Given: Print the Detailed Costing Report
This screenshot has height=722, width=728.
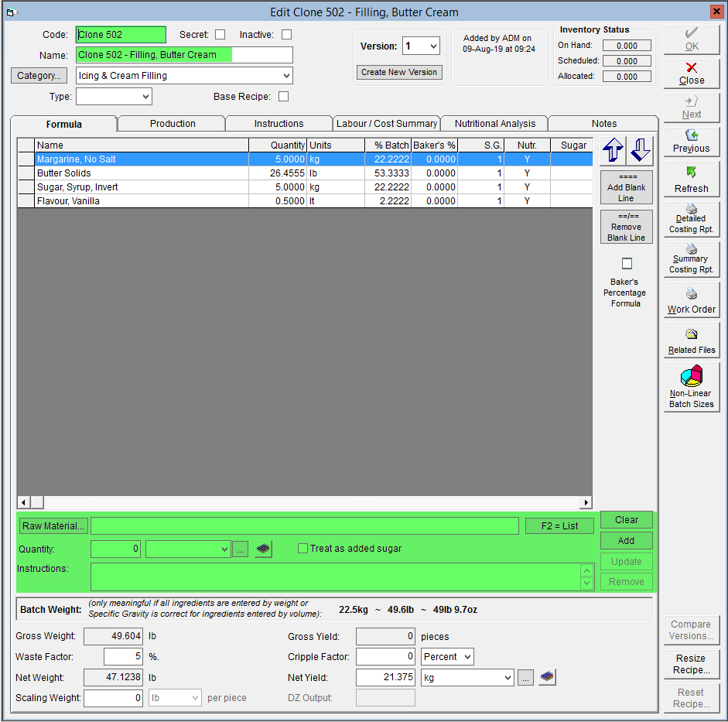Looking at the screenshot, I should [x=692, y=219].
